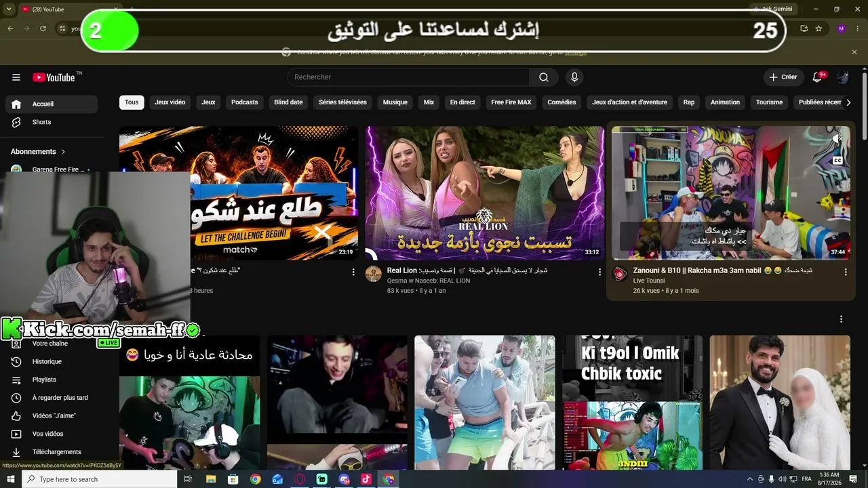Play the Real Lion video thumbnail

click(x=485, y=193)
